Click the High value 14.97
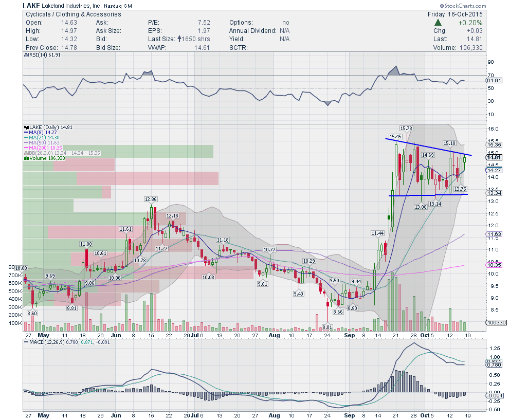This screenshot has width=509, height=420. coord(69,30)
